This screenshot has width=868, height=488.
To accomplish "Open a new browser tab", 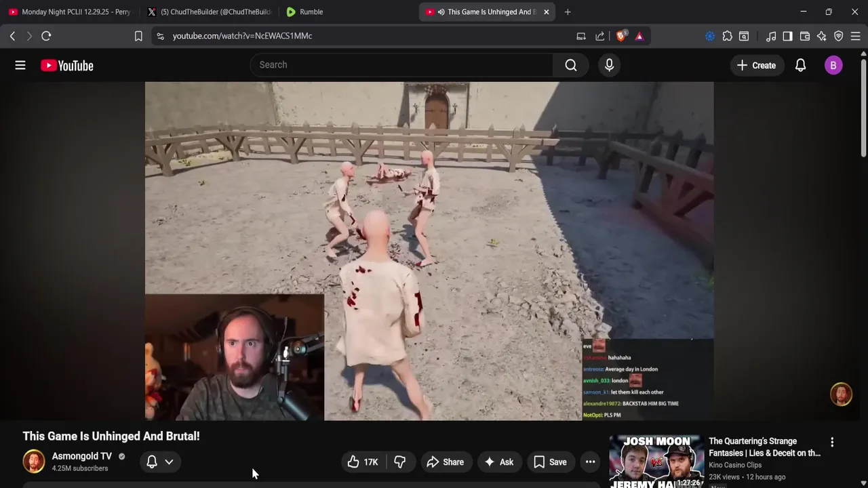I will pos(568,12).
